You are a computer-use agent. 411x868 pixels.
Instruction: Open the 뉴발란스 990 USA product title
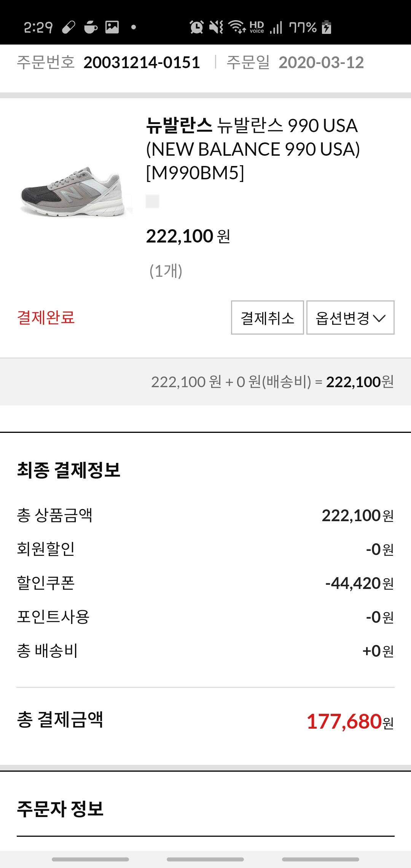pos(253,149)
